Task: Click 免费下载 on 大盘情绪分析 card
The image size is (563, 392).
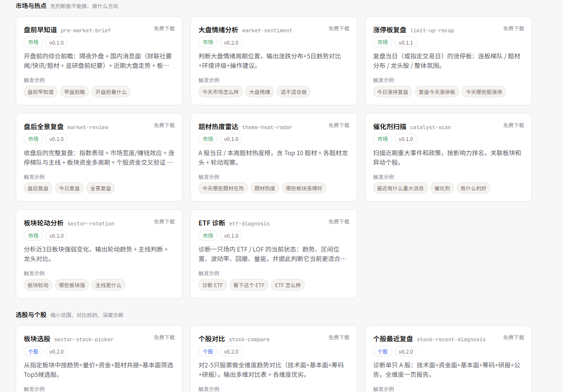Action: [x=338, y=28]
